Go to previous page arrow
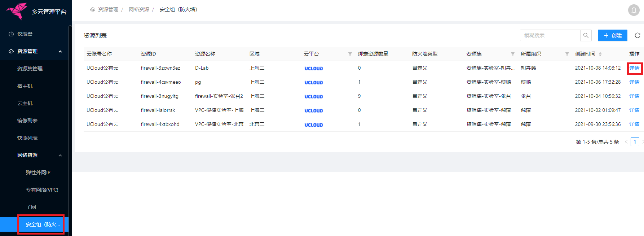644x236 pixels. (x=626, y=142)
